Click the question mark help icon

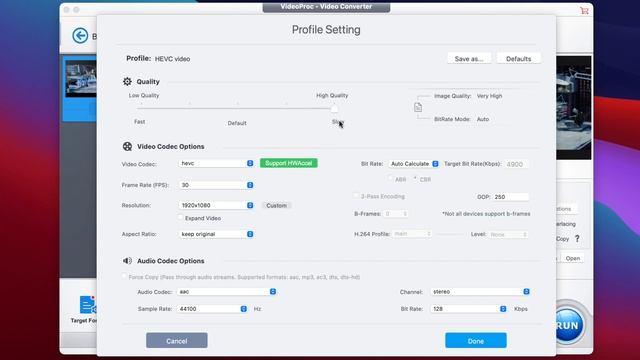coord(577,238)
